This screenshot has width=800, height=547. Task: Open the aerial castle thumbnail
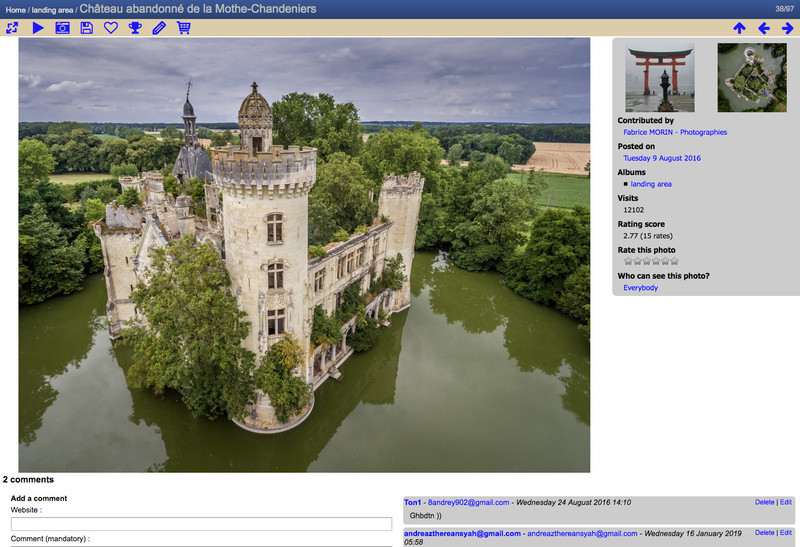tap(751, 78)
